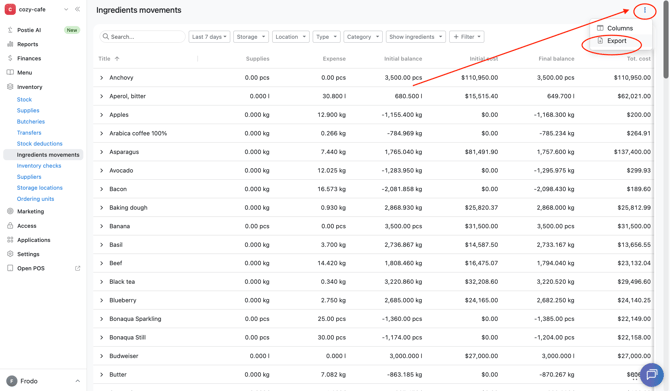
Task: Go to Transfers page
Action: point(29,132)
